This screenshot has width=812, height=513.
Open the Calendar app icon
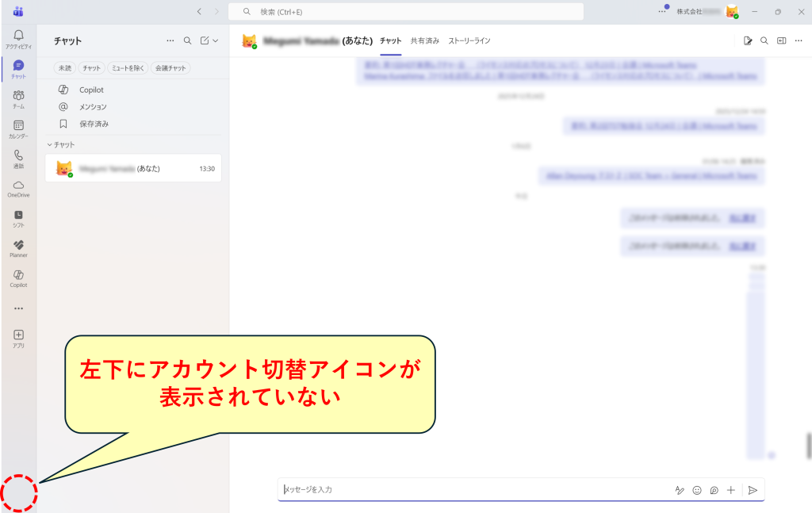pos(19,129)
